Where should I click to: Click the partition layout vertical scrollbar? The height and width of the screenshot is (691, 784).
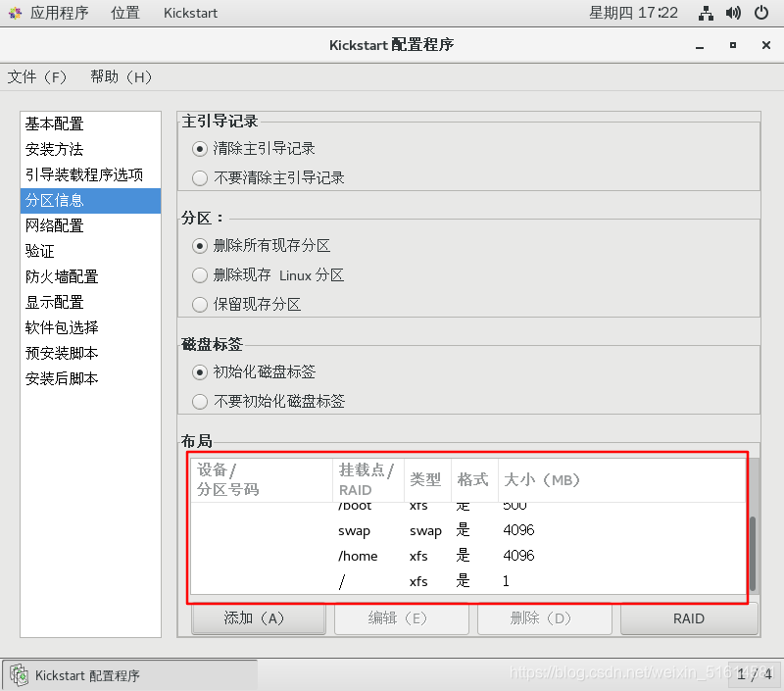pos(753,554)
